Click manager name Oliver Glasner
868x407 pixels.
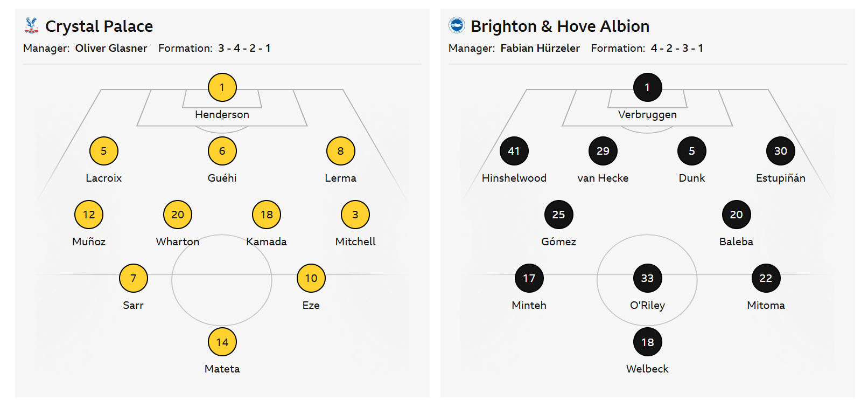click(111, 48)
